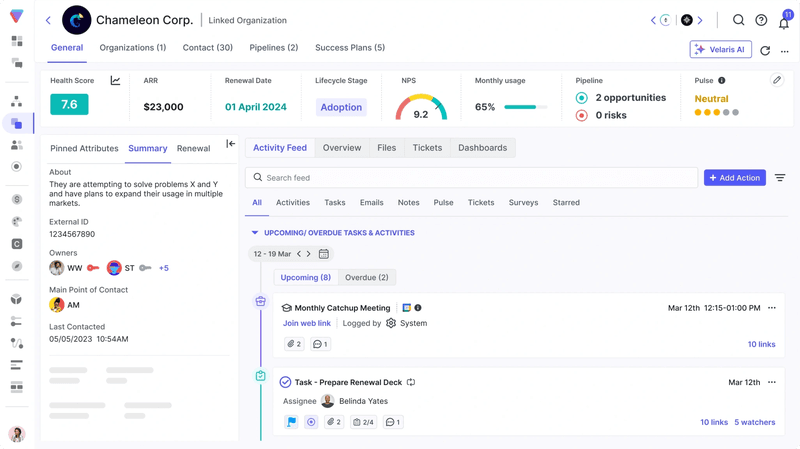Select the Upcoming (8) toggle
This screenshot has height=449, width=800.
pyautogui.click(x=305, y=277)
